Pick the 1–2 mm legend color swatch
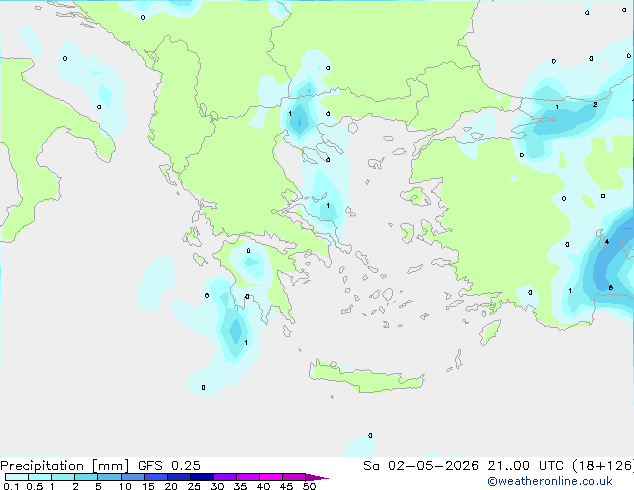The image size is (634, 490). click(x=63, y=477)
